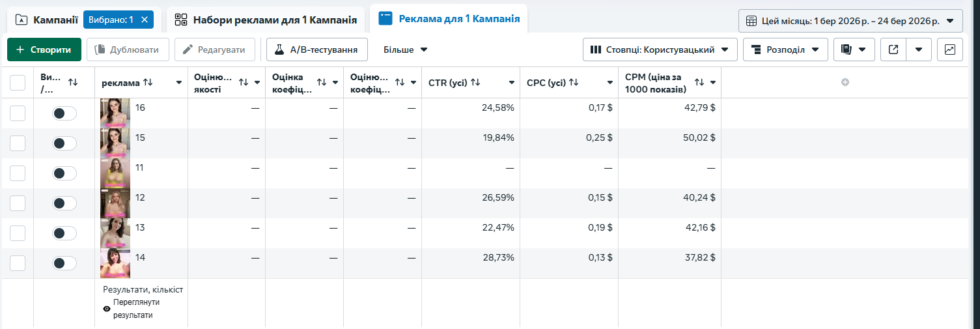The height and width of the screenshot is (329, 980).
Task: Toggle the switch for ad 16
Action: pyautogui.click(x=64, y=113)
